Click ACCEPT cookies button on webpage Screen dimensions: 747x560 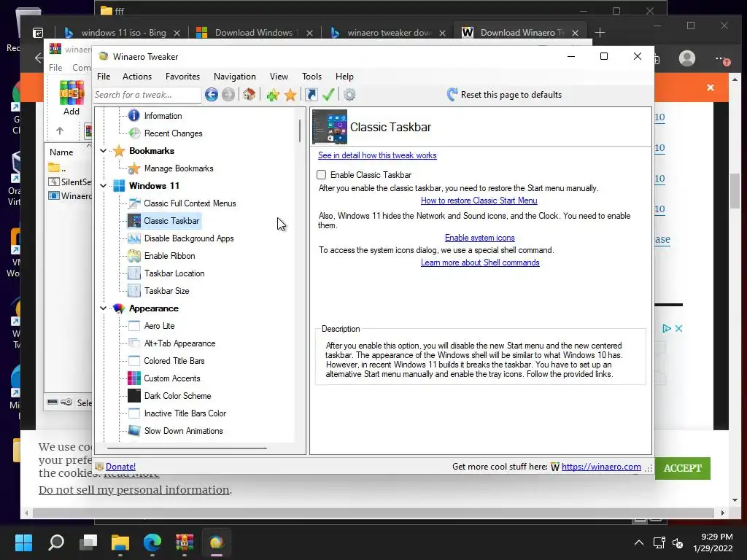click(682, 468)
